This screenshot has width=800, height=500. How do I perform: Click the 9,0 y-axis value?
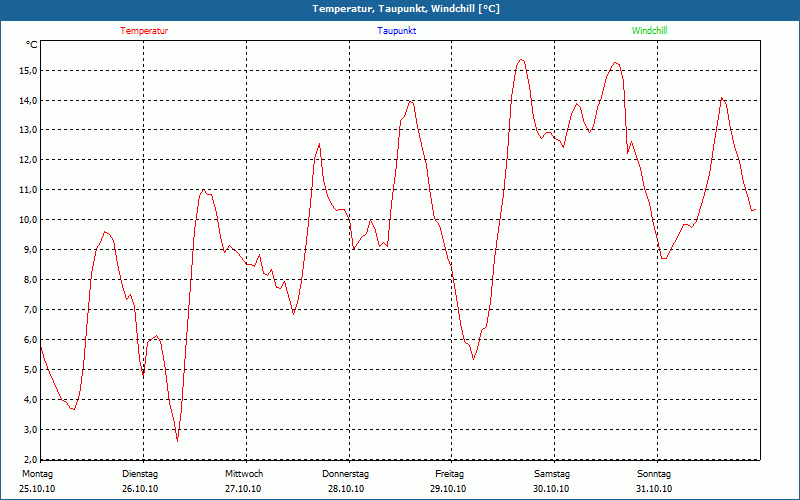pyautogui.click(x=30, y=250)
